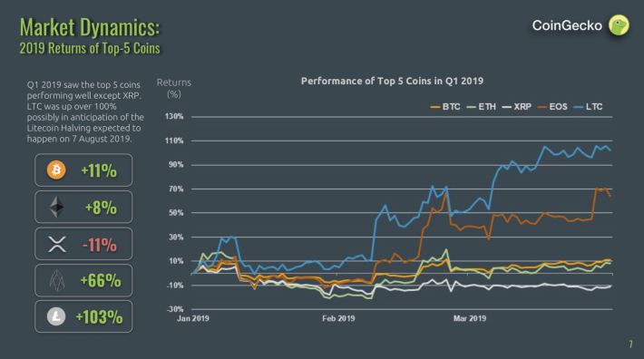Select the -11% XRP return value

[x=100, y=245]
